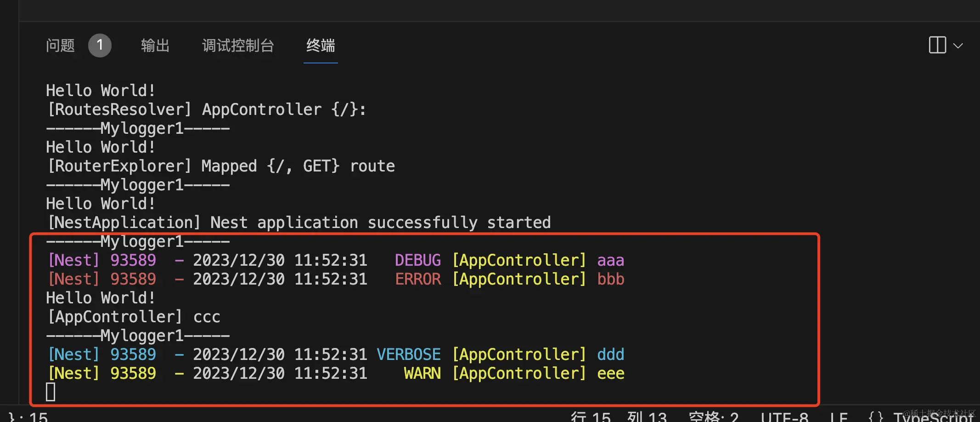
Task: Select the 终端 (Terminal) tab
Action: click(321, 46)
